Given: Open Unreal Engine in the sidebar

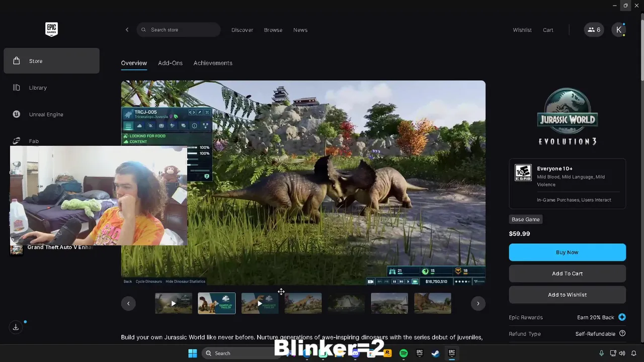Looking at the screenshot, I should (x=51, y=114).
